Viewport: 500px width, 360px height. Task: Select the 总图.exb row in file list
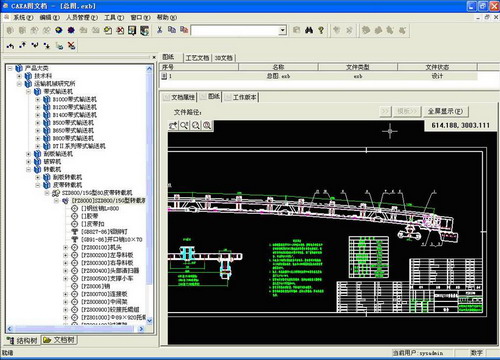click(319, 76)
